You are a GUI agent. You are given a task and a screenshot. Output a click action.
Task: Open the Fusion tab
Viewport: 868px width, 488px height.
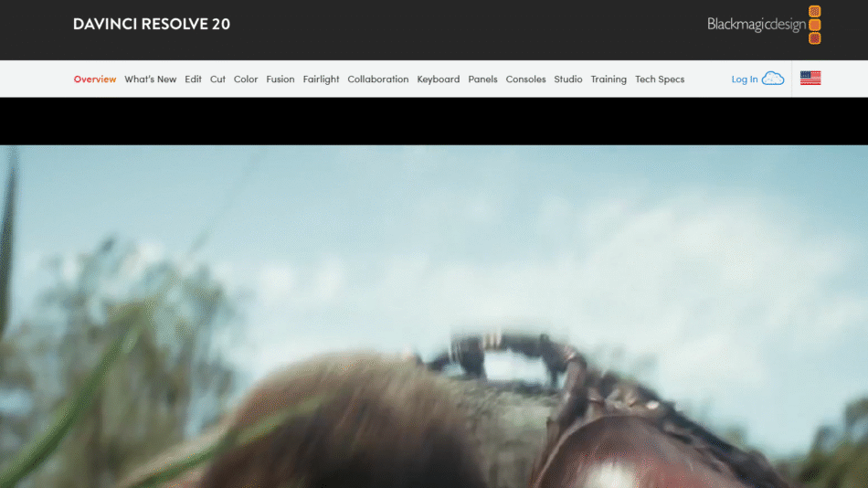[x=281, y=80]
